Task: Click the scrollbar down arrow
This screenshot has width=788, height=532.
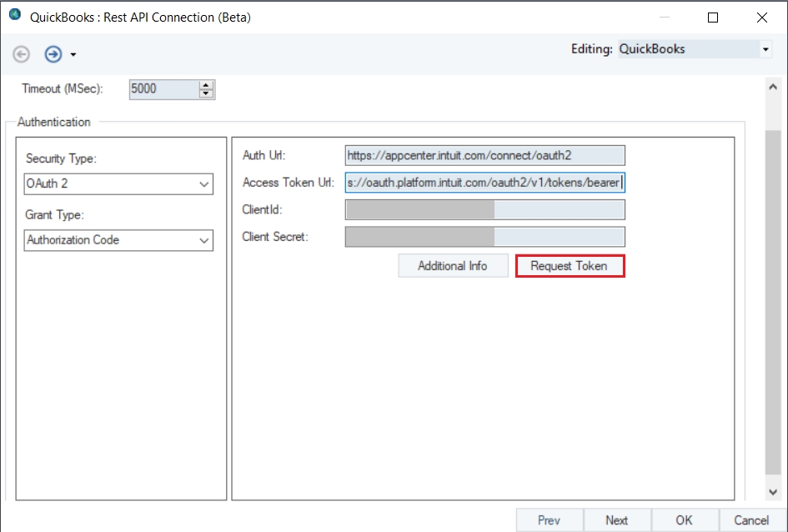Action: 773,492
